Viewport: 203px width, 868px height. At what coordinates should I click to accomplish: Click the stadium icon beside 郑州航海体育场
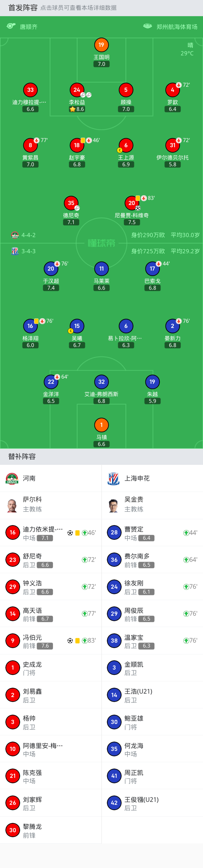click(147, 26)
